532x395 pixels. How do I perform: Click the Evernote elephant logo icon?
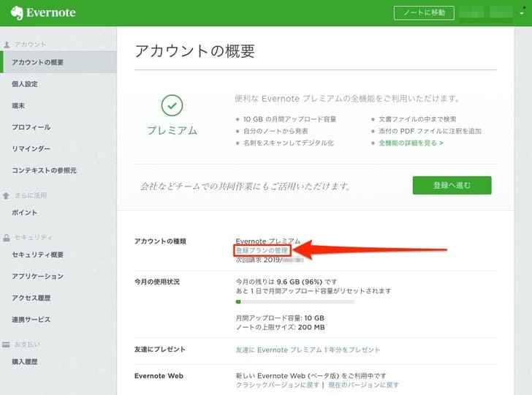click(17, 13)
